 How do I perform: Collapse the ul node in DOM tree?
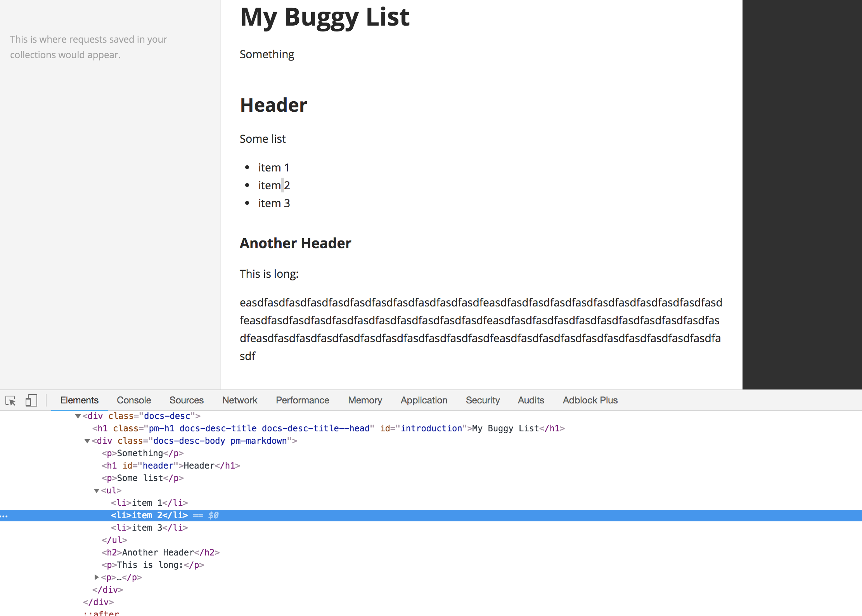pyautogui.click(x=97, y=491)
